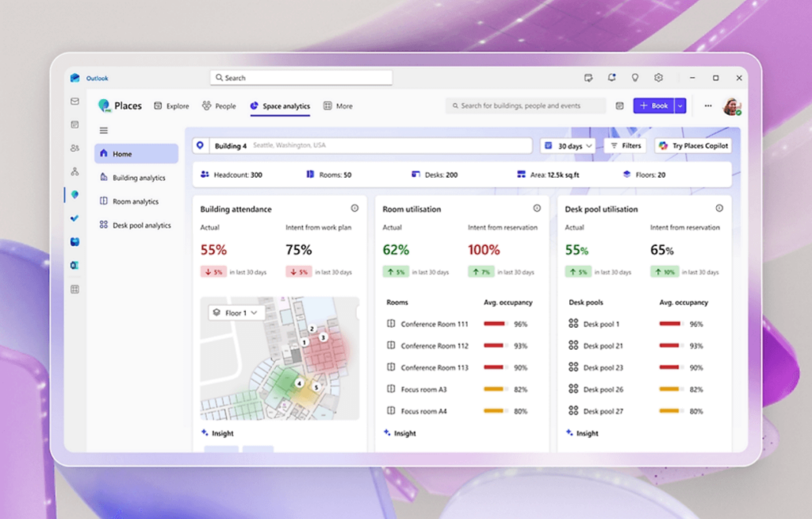The height and width of the screenshot is (519, 812).
Task: Click Area: 12.5k sq.ft stat
Action: click(x=549, y=175)
